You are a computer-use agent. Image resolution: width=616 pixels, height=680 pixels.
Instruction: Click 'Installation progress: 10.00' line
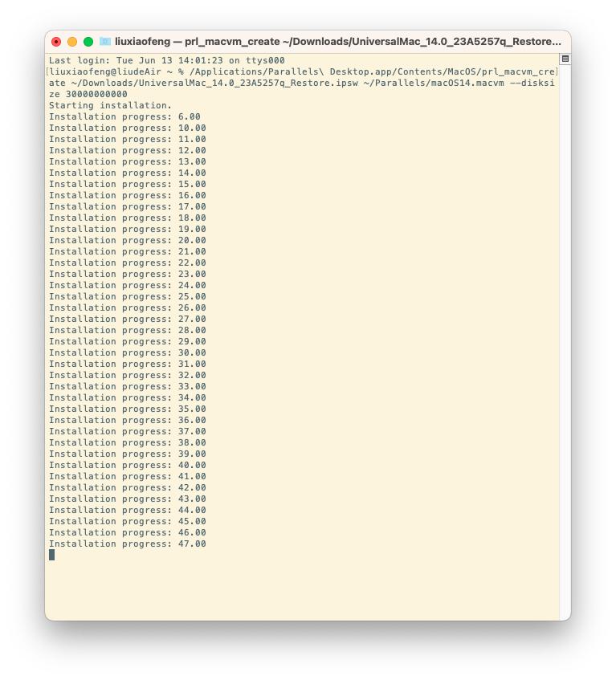[127, 128]
